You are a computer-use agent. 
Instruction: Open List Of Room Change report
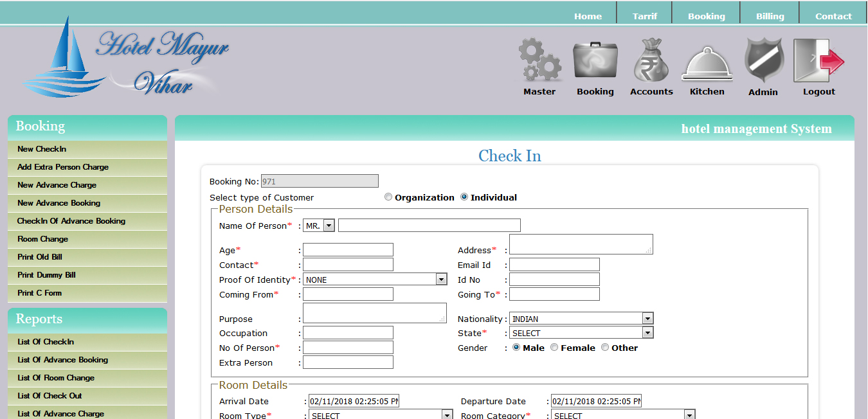[x=87, y=378]
